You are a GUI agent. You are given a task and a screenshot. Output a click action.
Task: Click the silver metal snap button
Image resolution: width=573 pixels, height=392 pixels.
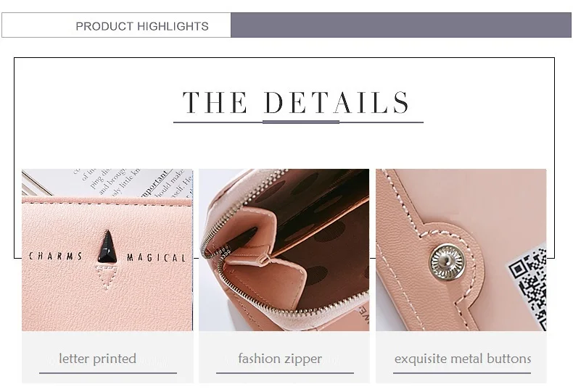pos(447,262)
